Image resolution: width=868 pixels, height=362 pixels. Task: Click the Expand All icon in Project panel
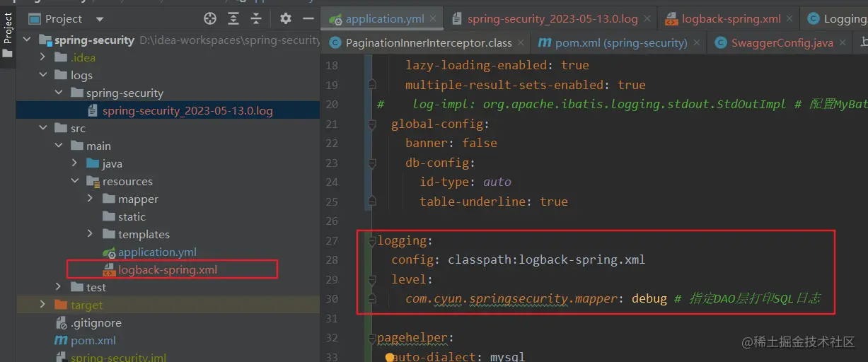pyautogui.click(x=233, y=18)
